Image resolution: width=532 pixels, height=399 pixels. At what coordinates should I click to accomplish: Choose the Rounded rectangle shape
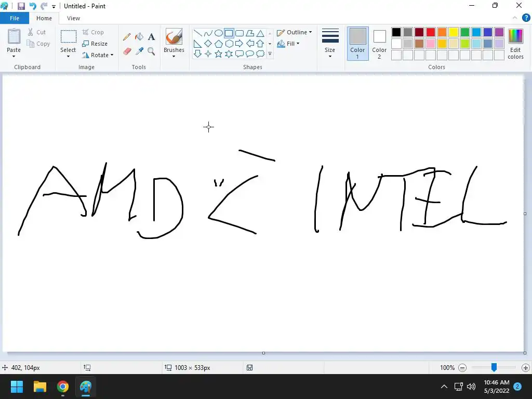click(240, 33)
